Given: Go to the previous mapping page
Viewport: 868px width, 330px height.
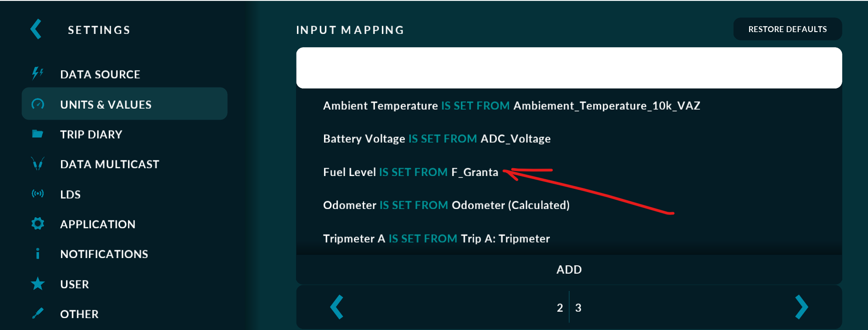Looking at the screenshot, I should point(337,307).
